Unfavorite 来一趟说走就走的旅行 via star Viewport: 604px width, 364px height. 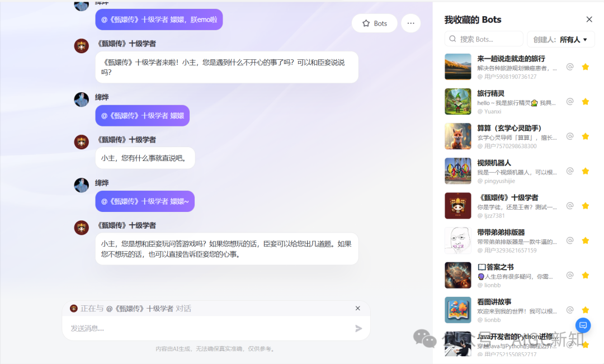[x=586, y=67]
